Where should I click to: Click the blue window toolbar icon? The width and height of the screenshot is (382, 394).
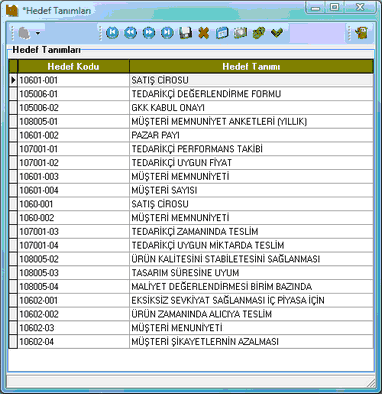tap(222, 33)
